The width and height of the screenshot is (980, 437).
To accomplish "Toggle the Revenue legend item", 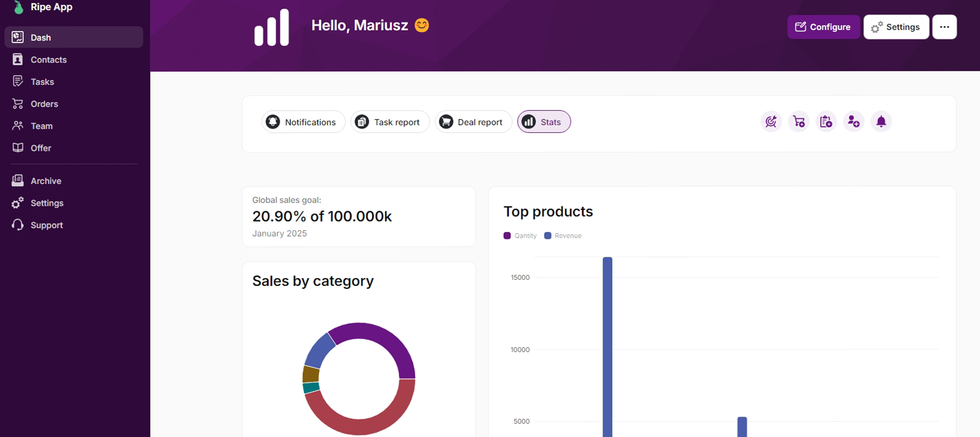I will (x=563, y=236).
